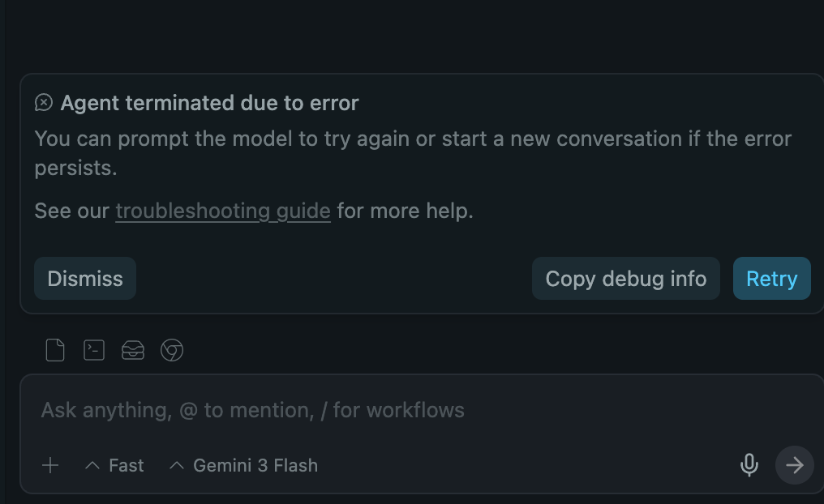Open the Fast mode label dropdown
The width and height of the screenshot is (824, 504).
pos(126,465)
